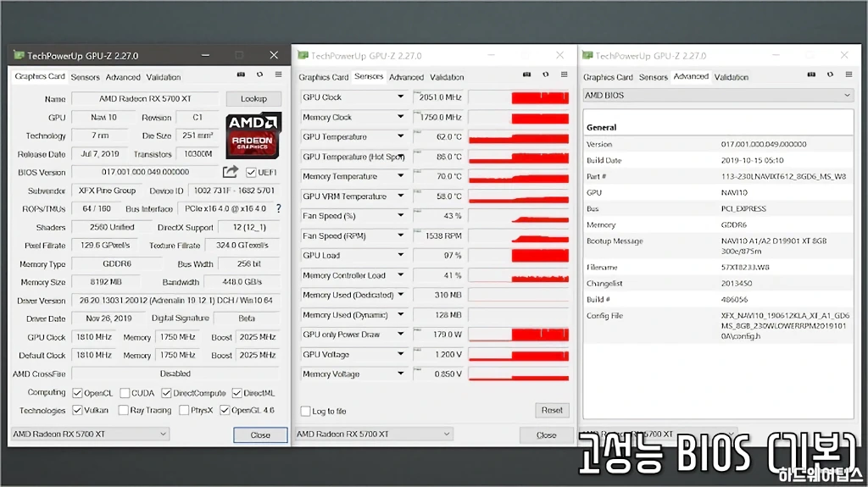Open GPU selector dropdown in Graphics Card window
Image resolution: width=868 pixels, height=487 pixels.
tap(90, 434)
